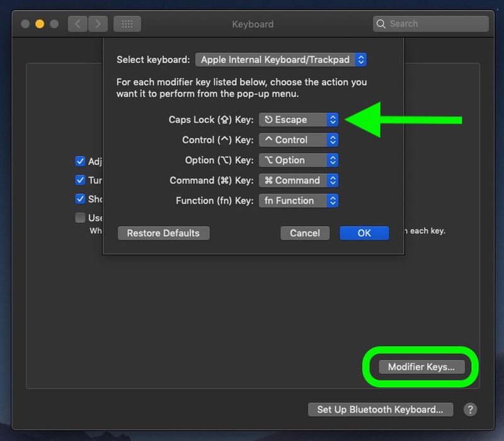Screen dimensions: 504x441
Task: Enable the Use F1, F2 standard keys checkbox
Action: coord(80,218)
